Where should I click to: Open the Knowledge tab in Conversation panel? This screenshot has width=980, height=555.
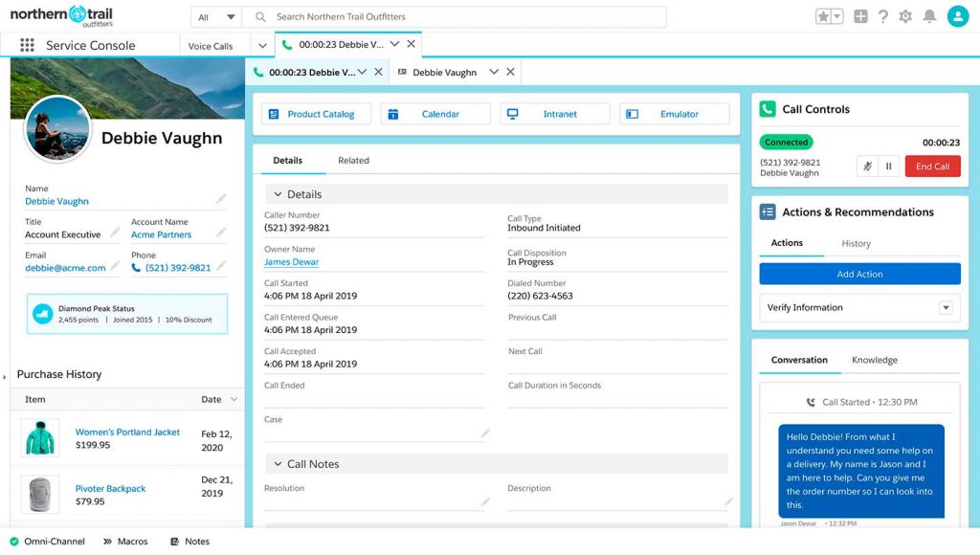pos(874,360)
